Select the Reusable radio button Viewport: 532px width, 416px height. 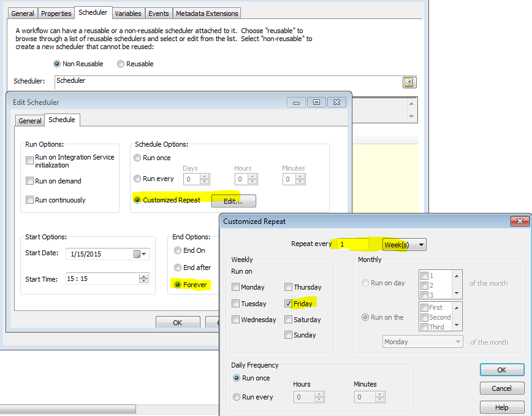(121, 63)
